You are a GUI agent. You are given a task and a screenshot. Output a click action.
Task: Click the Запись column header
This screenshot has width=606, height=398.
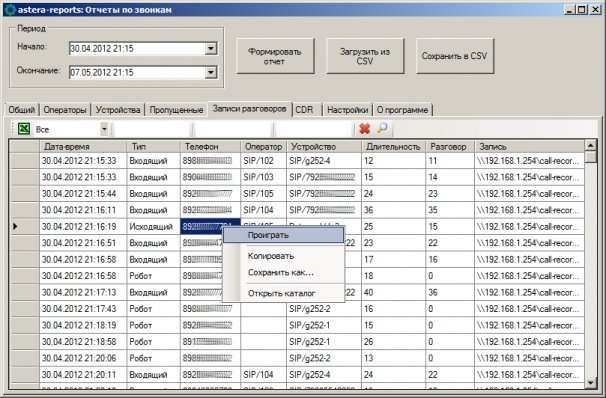coord(529,146)
